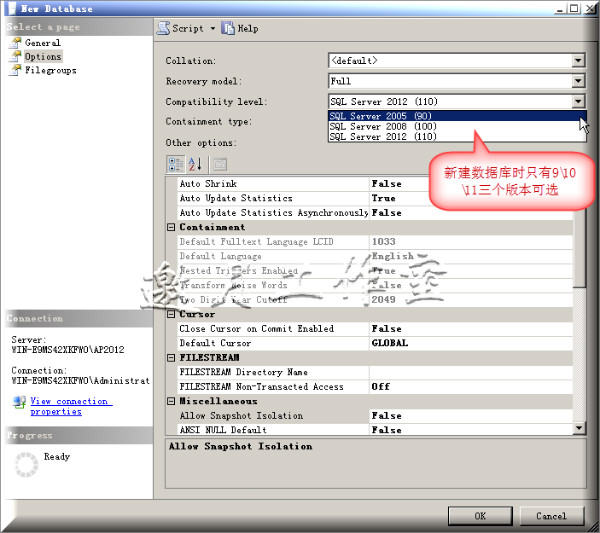Select the Options page

coord(43,57)
